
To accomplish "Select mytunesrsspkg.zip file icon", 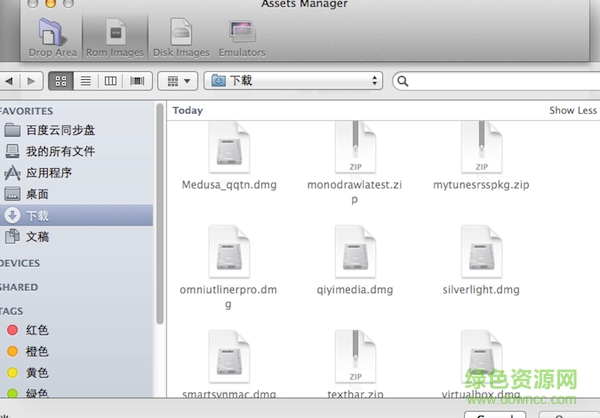I will click(481, 147).
